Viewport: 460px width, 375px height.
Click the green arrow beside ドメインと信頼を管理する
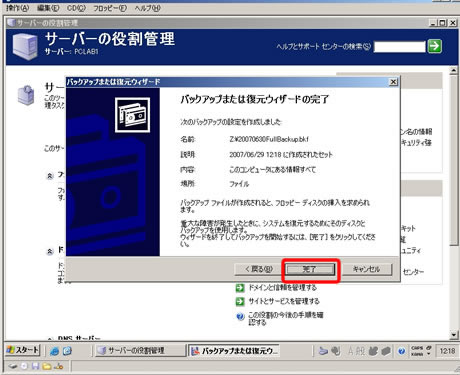point(240,288)
